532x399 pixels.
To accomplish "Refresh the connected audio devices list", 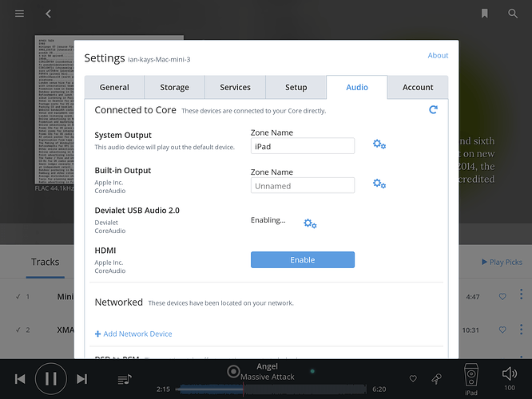I will [x=433, y=109].
